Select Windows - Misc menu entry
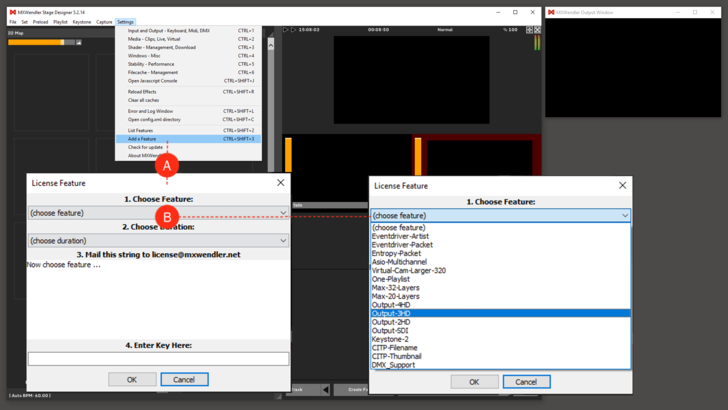Viewport: 728px width, 410px height. (188, 56)
